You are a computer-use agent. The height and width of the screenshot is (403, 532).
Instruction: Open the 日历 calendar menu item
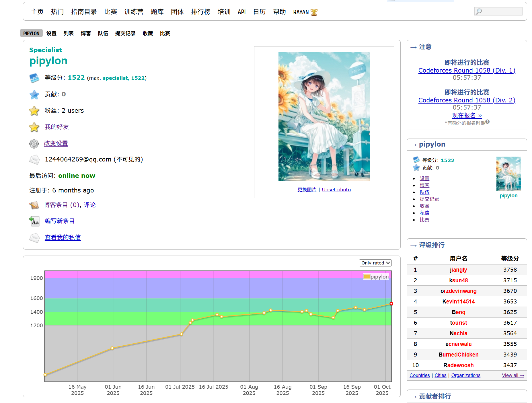coord(260,12)
